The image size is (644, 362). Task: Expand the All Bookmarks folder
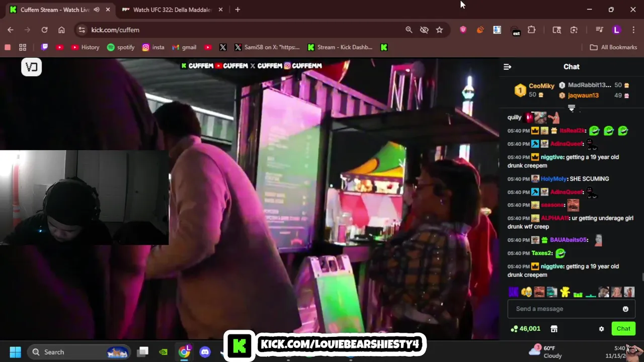tap(613, 47)
